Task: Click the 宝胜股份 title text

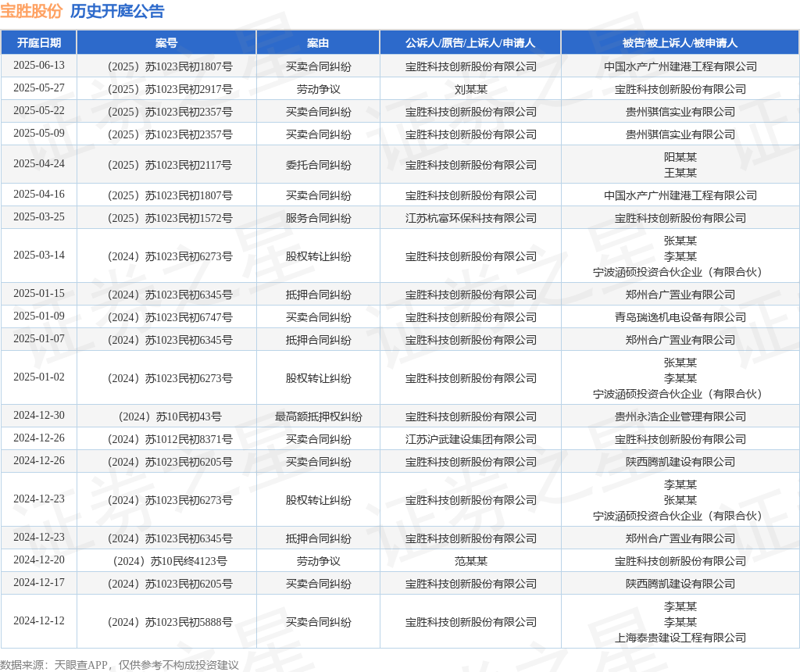Action: (31, 11)
